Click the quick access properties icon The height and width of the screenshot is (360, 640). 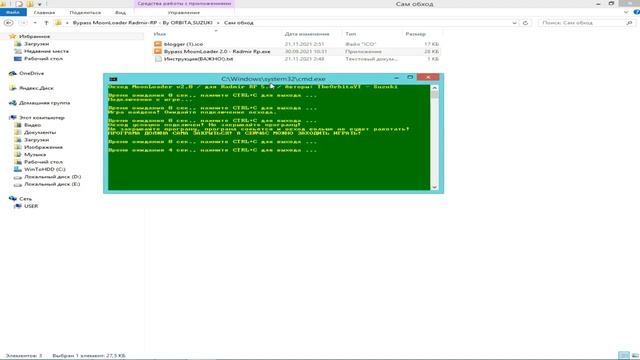(x=19, y=4)
